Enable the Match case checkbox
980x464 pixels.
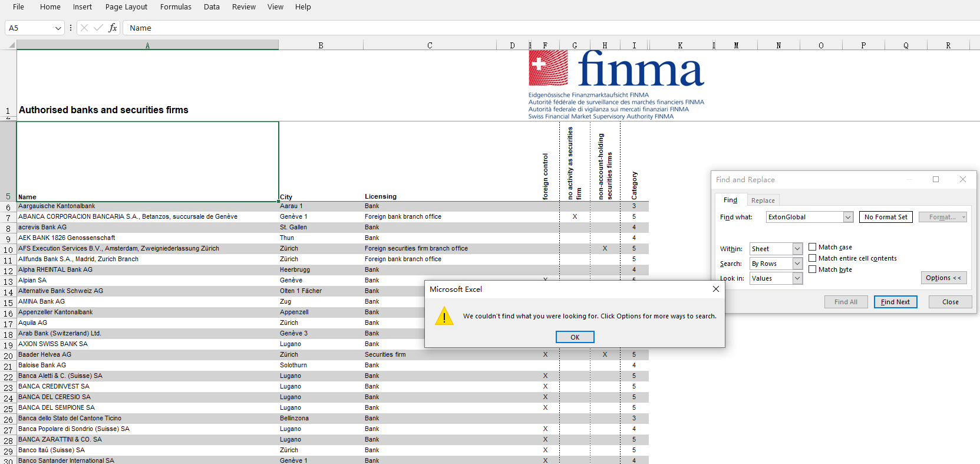click(813, 247)
